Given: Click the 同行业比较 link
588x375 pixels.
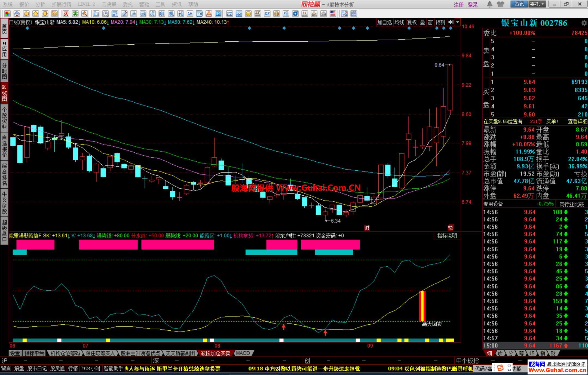Looking at the screenshot, I should click(x=572, y=204).
